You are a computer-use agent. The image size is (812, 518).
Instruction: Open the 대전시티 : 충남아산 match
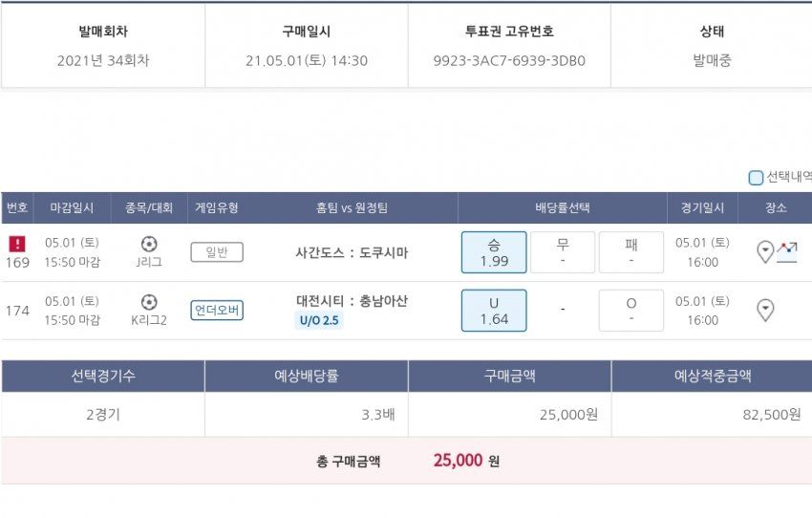coord(352,301)
